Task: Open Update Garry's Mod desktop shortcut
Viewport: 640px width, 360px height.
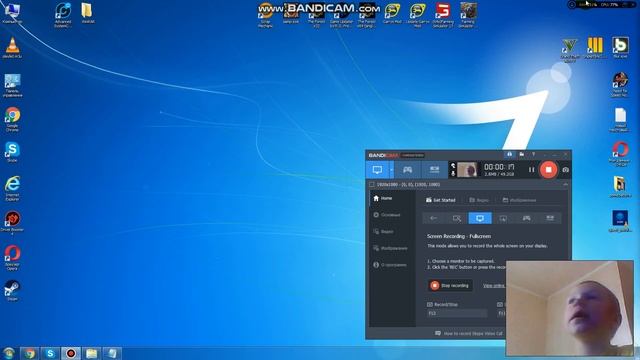Action: point(417,15)
